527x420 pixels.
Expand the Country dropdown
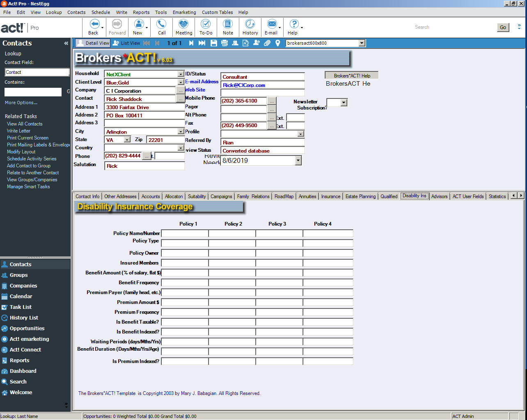click(181, 148)
